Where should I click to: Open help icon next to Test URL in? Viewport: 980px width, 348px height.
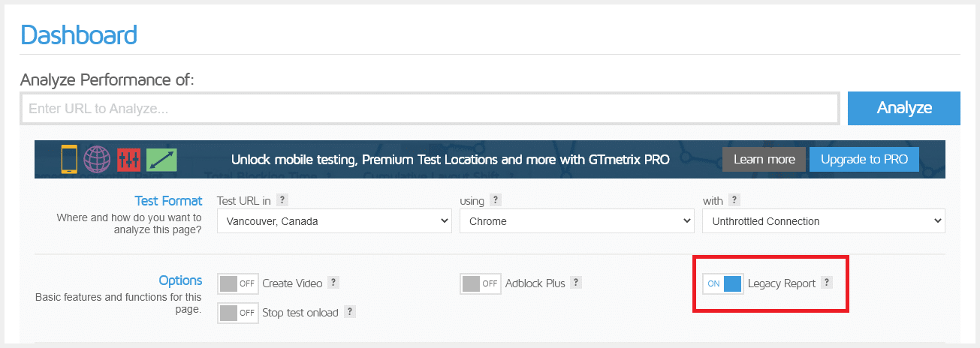pos(282,200)
